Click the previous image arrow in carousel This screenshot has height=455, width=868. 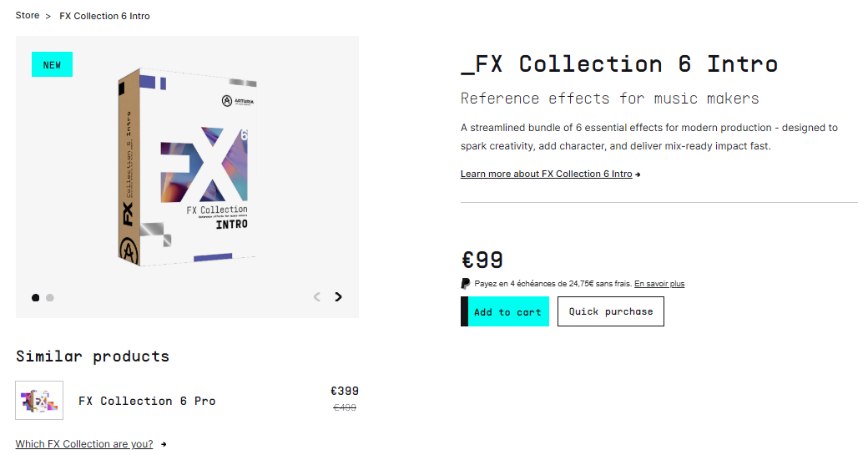pos(317,296)
